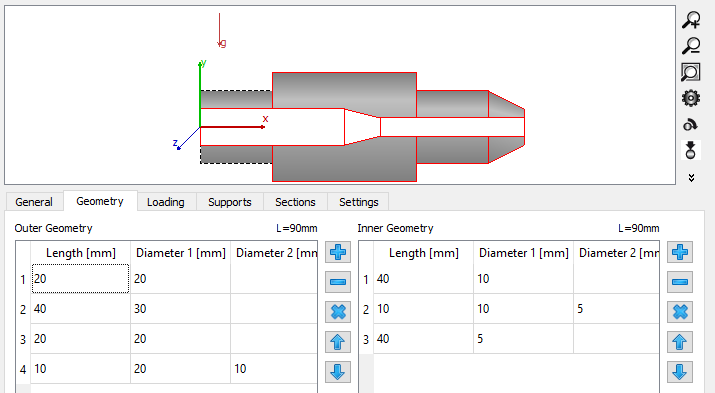The width and height of the screenshot is (715, 393).
Task: Click the zoom out magnifier icon
Action: click(691, 46)
